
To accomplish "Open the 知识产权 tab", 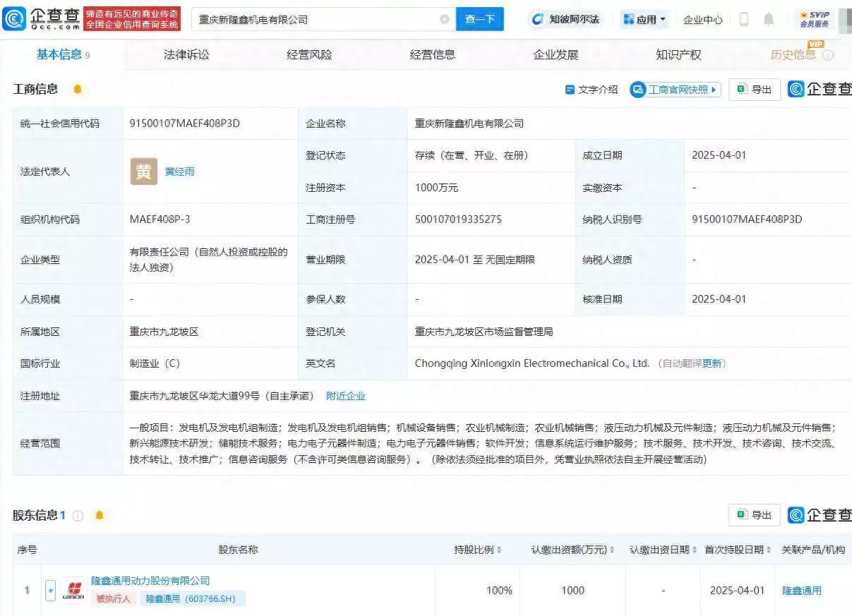I will click(x=678, y=54).
